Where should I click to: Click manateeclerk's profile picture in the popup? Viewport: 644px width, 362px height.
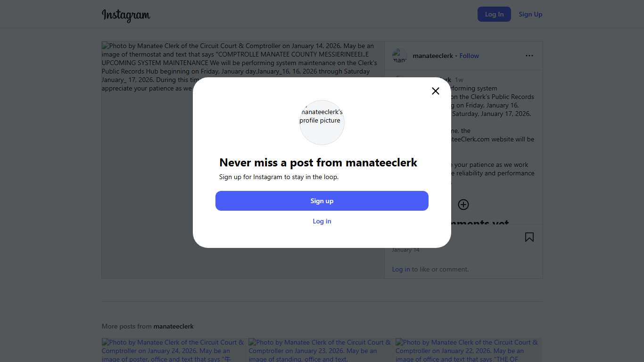click(x=322, y=122)
